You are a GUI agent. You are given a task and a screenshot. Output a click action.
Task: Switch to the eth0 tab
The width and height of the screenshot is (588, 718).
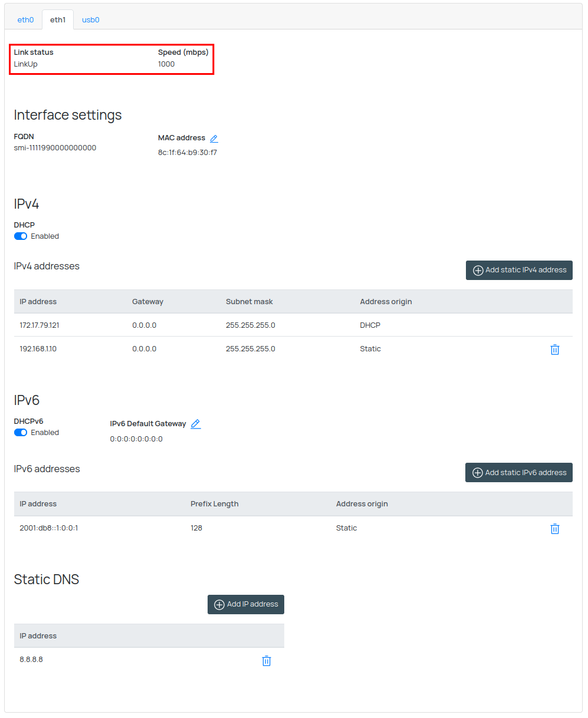(25, 20)
